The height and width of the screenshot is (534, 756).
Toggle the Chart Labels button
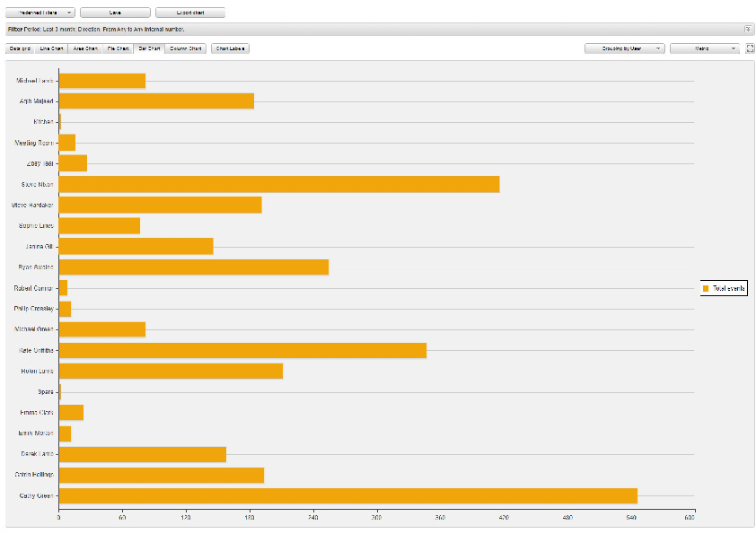pos(230,48)
